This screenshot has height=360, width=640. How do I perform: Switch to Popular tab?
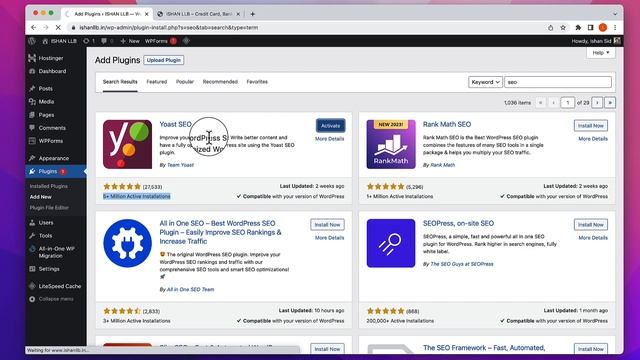185,82
